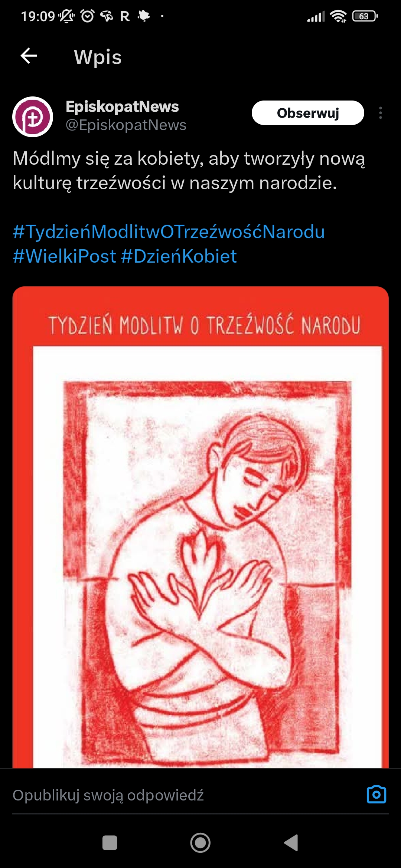Tap the battery indicator in status bar

365,16
